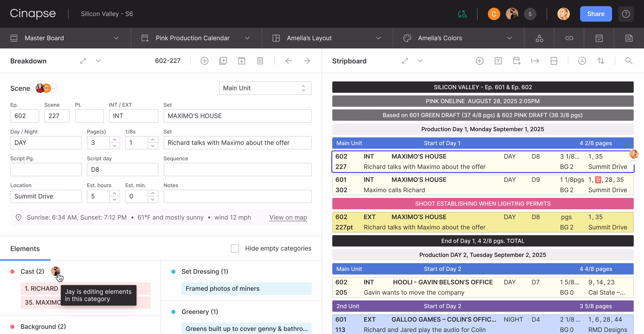This screenshot has height=334, width=644.
Task: Click the sync status icon in header
Action: (x=462, y=14)
